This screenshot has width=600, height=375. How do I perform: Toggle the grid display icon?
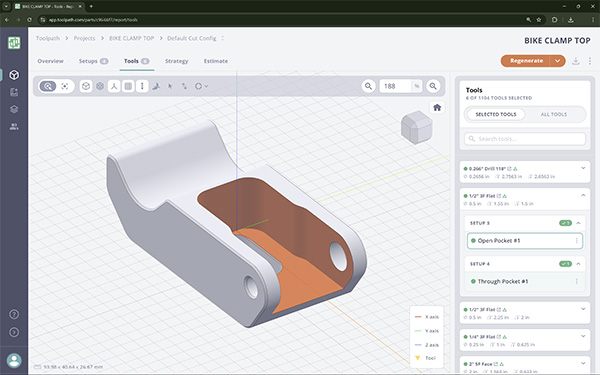click(128, 86)
